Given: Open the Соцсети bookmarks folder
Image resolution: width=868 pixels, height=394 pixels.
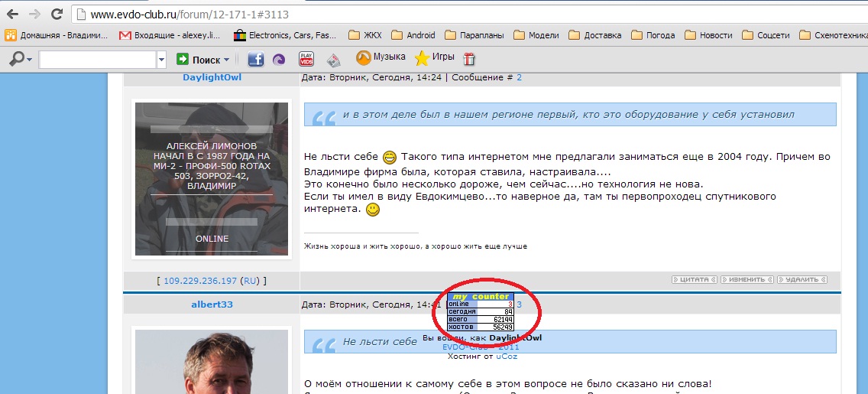Looking at the screenshot, I should 766,35.
